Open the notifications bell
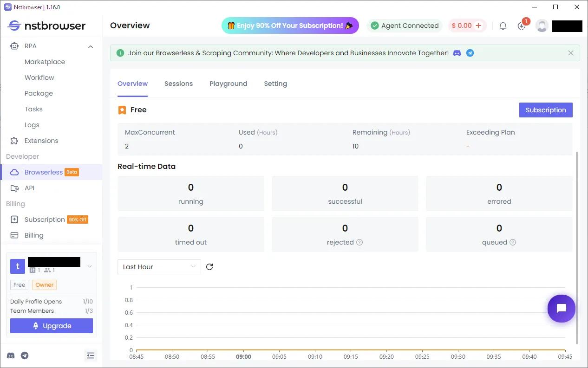Screen dimensions: 588x368 tap(503, 26)
